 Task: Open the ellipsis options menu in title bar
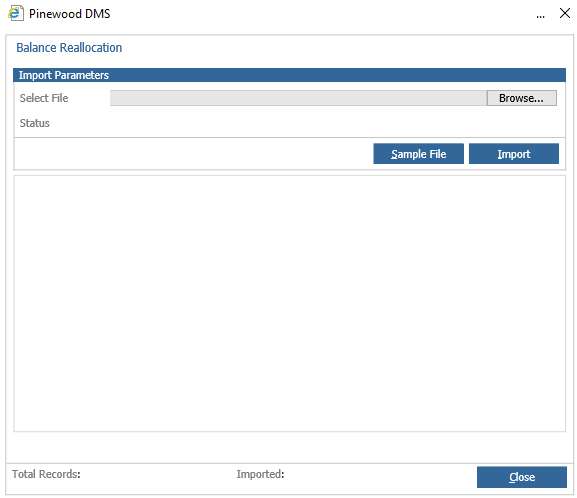540,14
